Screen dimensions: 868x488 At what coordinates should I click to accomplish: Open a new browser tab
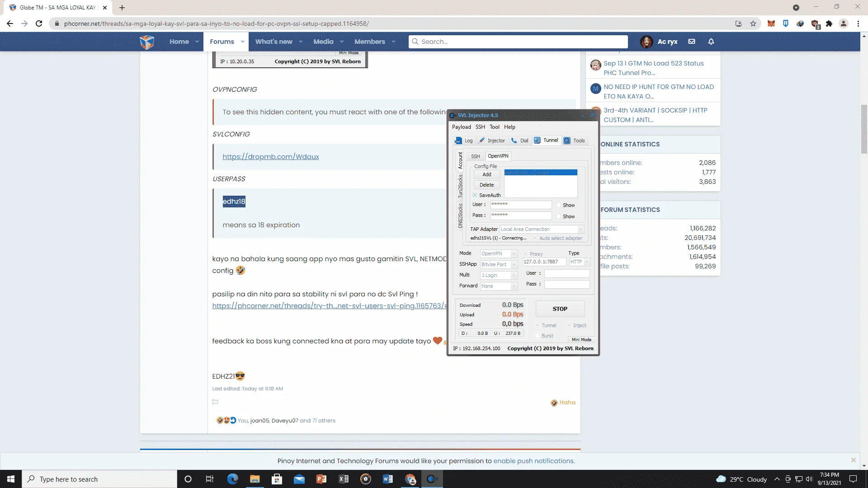(122, 8)
